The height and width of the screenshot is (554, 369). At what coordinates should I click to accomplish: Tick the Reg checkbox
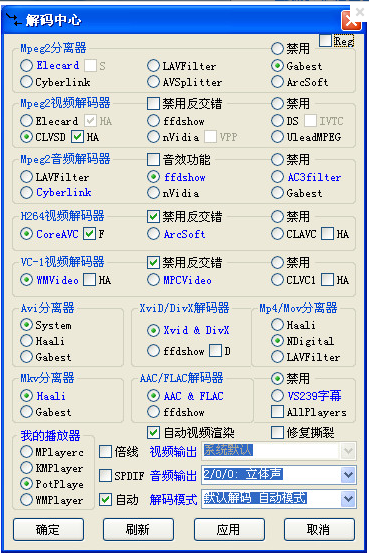(x=325, y=41)
